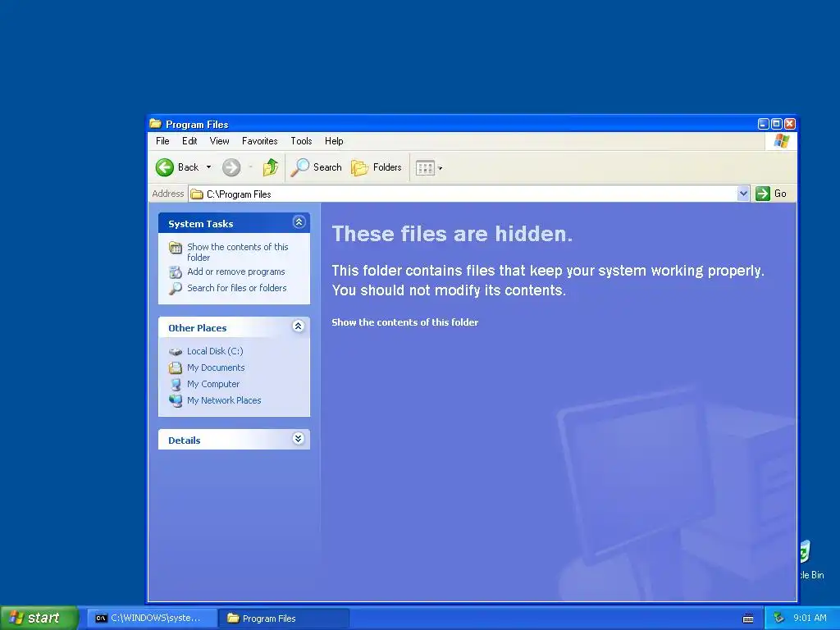This screenshot has width=840, height=630.
Task: Click the magnifier icon beside Search for files
Action: (x=176, y=288)
